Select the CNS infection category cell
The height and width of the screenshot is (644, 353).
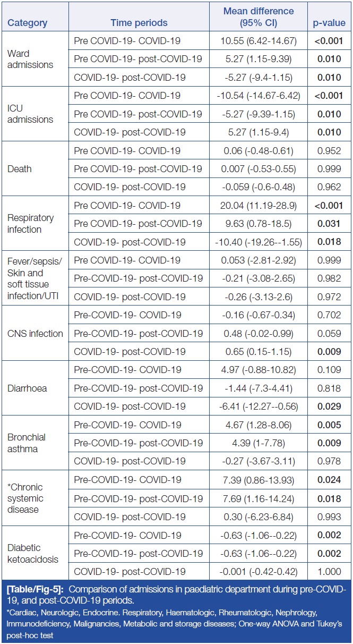[35, 334]
